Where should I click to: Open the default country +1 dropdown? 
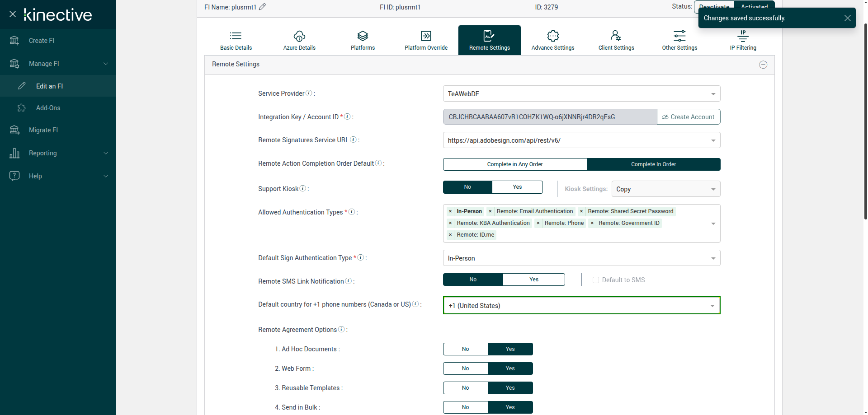coord(581,305)
